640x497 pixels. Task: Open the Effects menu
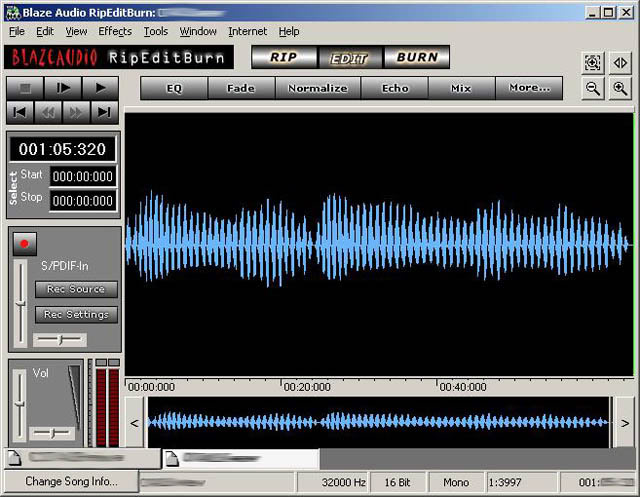tap(115, 31)
